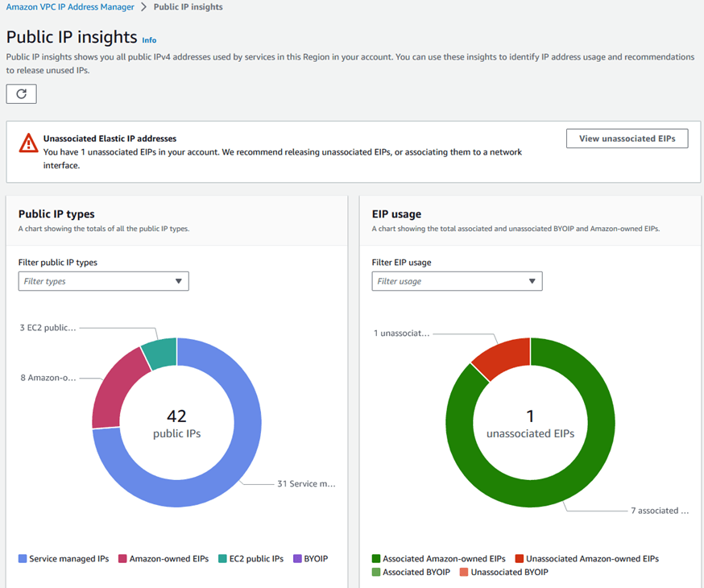Click the purple BYOIP legend square

(x=297, y=558)
